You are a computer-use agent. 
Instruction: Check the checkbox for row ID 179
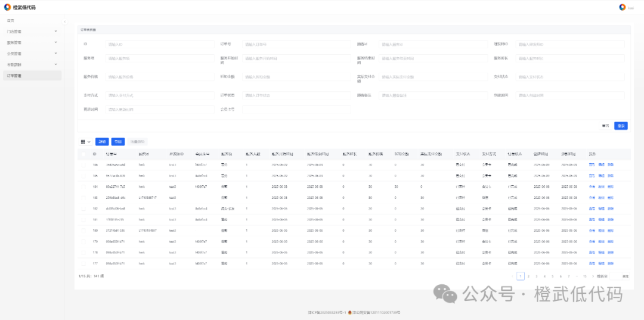84,241
